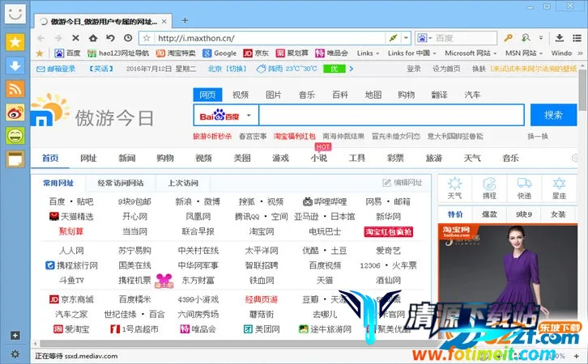The image size is (588, 364).
Task: Select the 视频 search category tab
Action: point(241,95)
